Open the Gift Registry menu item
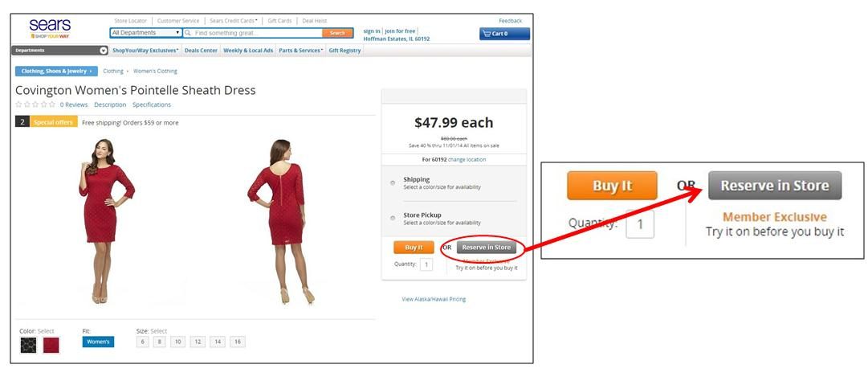The height and width of the screenshot is (381, 868). 345,51
